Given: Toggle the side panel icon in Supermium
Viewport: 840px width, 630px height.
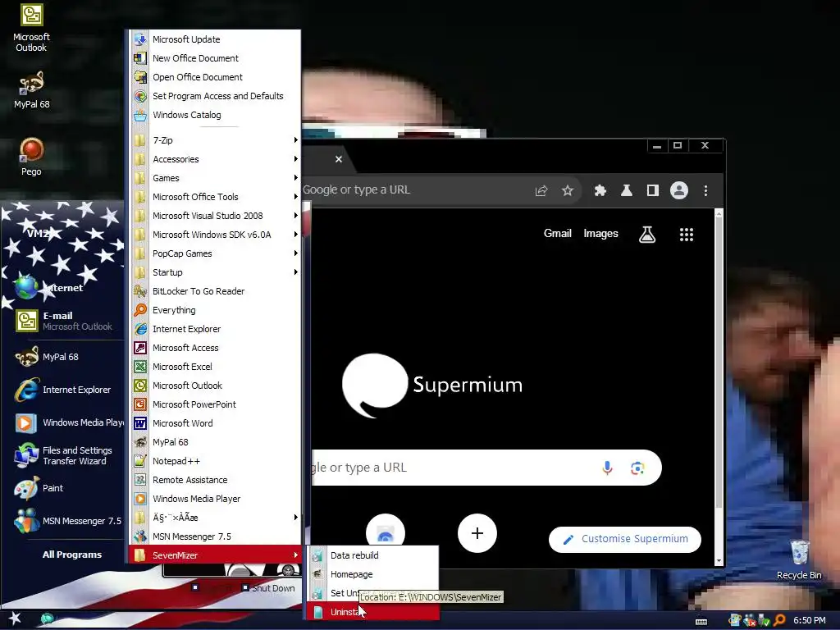Looking at the screenshot, I should pos(652,190).
